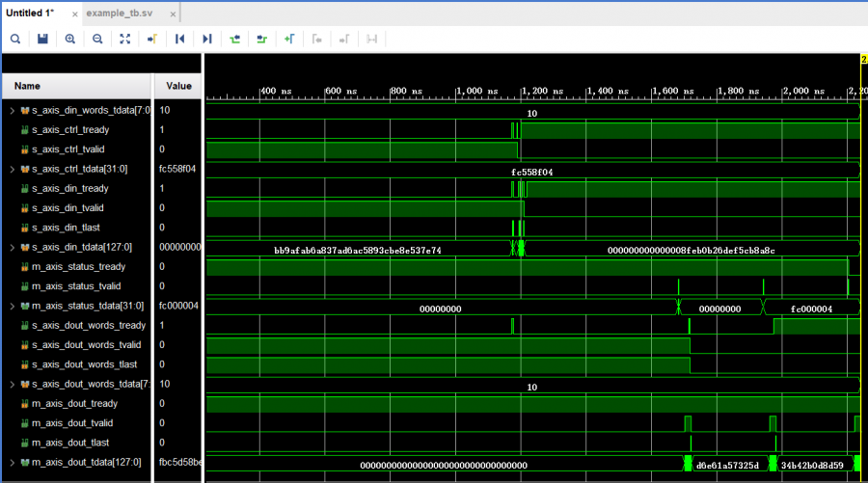868x483 pixels.
Task: Select the s_axis_din_tlast signal
Action: pos(68,228)
